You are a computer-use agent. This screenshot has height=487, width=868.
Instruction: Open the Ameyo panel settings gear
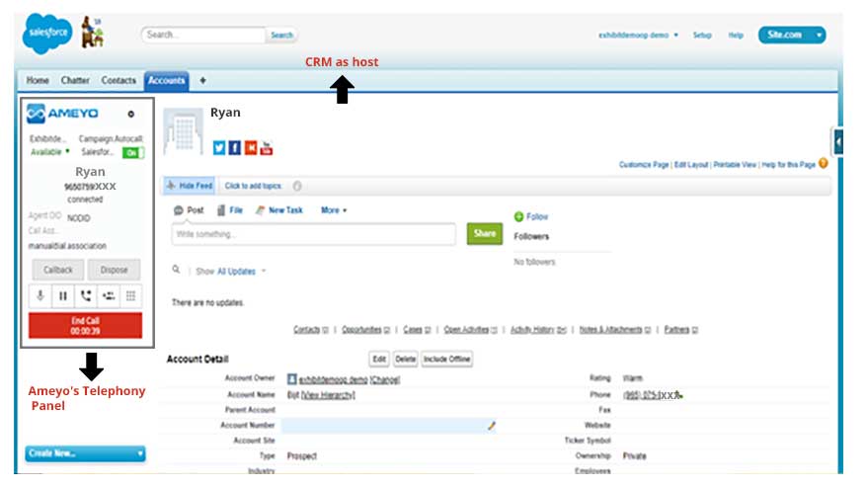pos(130,115)
